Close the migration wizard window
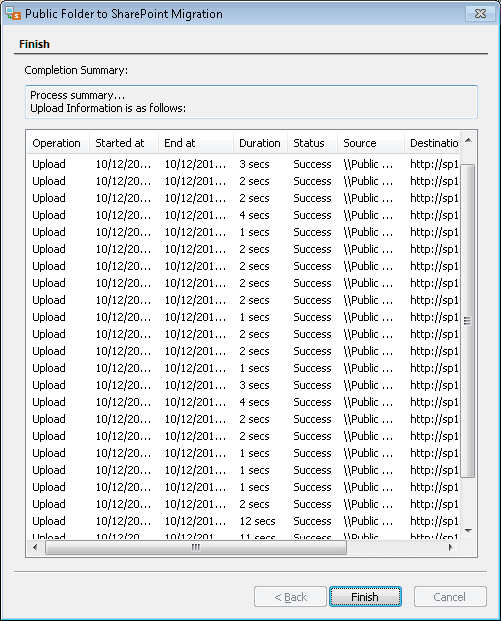 point(480,13)
